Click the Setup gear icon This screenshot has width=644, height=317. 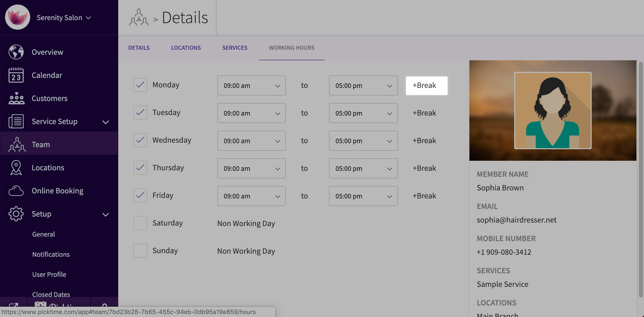[16, 214]
